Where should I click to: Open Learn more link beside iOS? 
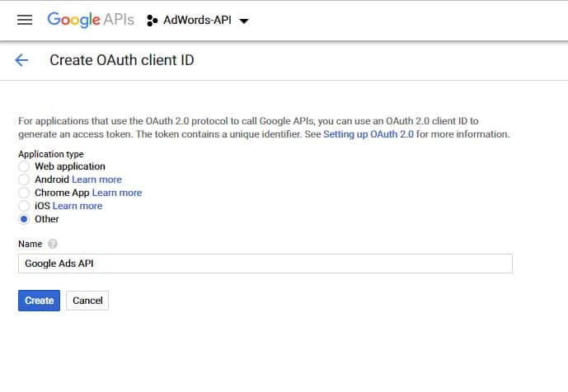(77, 206)
